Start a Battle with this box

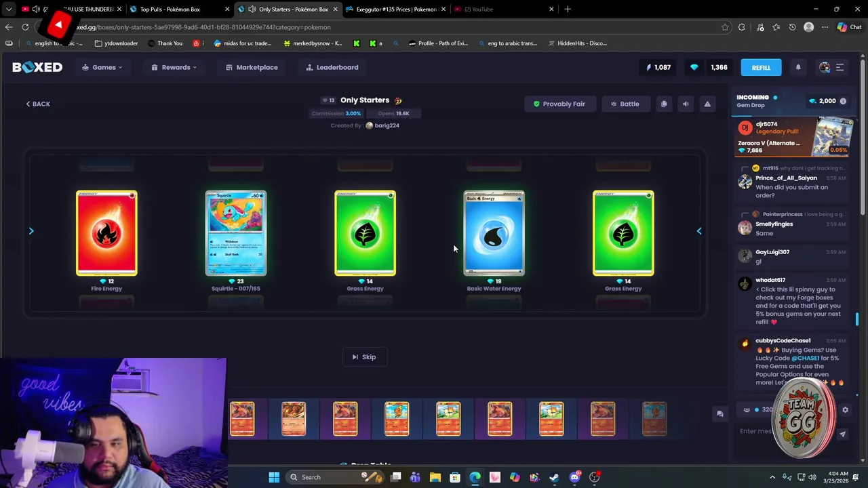pos(625,104)
